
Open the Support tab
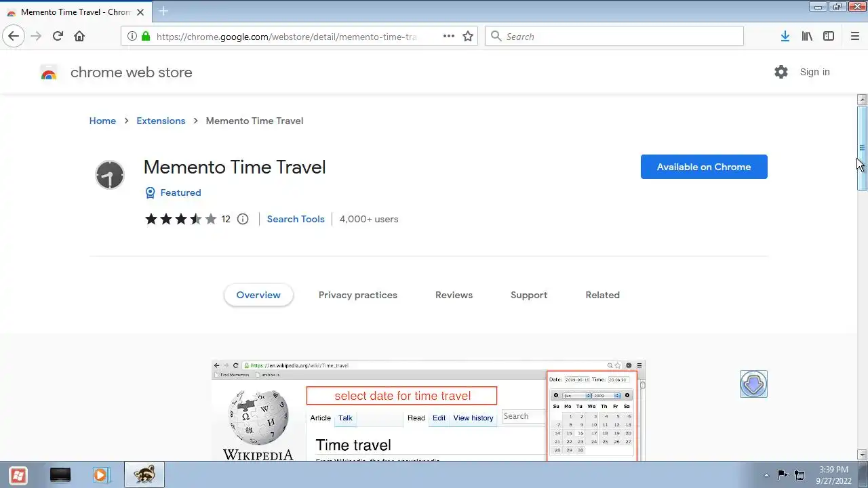pyautogui.click(x=529, y=295)
